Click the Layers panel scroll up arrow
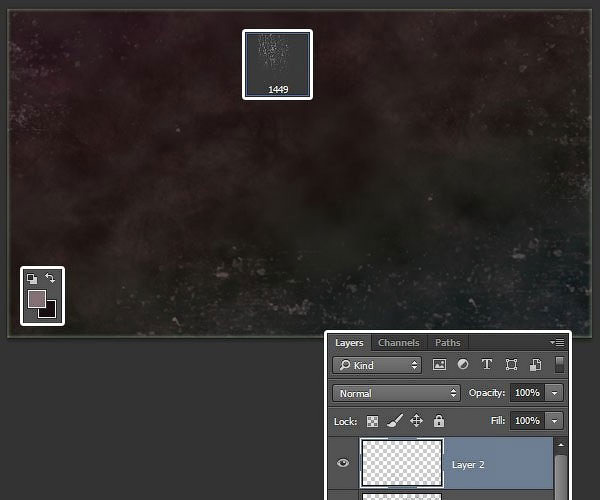 click(561, 445)
